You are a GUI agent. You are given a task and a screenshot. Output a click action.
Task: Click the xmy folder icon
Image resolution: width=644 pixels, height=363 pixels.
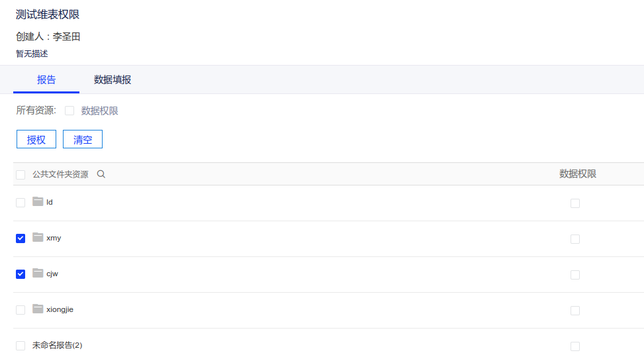click(38, 237)
